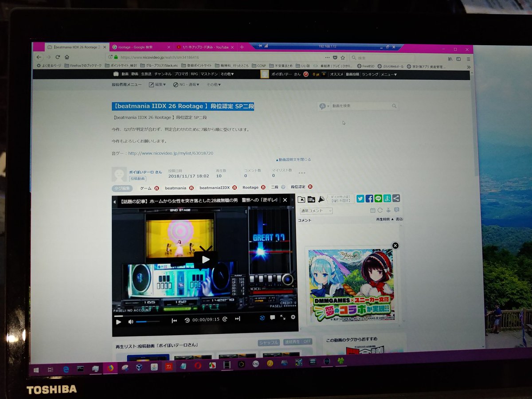Open the generic share icon

(x=396, y=199)
